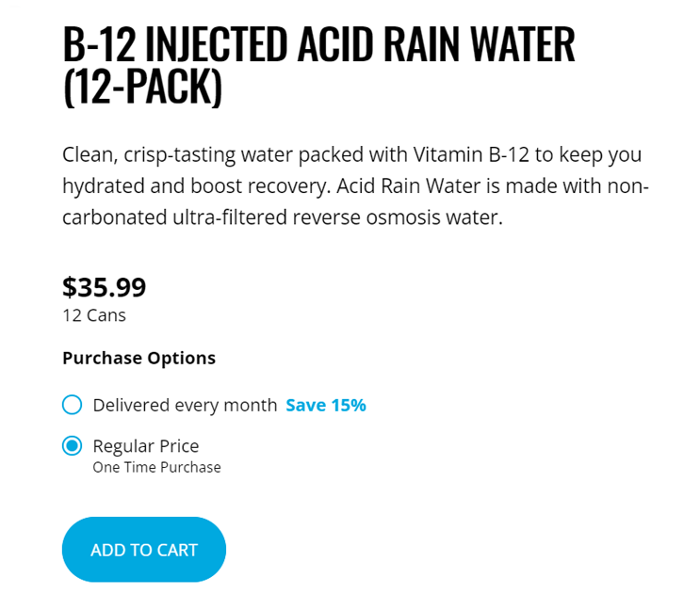The height and width of the screenshot is (610, 700).
Task: Click the "Purchase Options" heading
Action: point(138,358)
